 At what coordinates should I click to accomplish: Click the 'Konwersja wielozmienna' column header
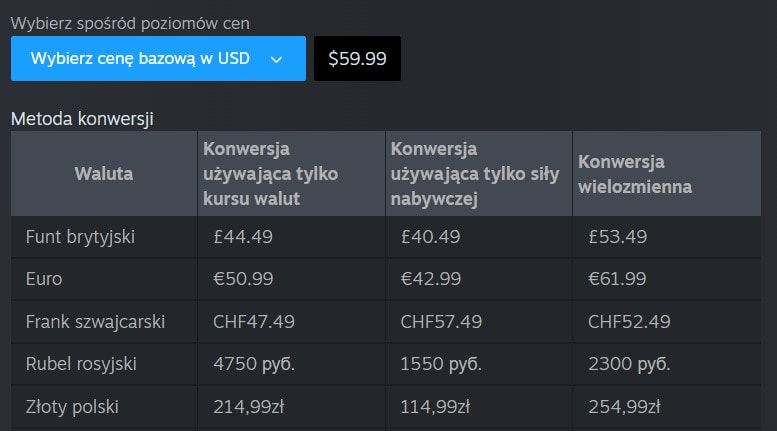634,173
